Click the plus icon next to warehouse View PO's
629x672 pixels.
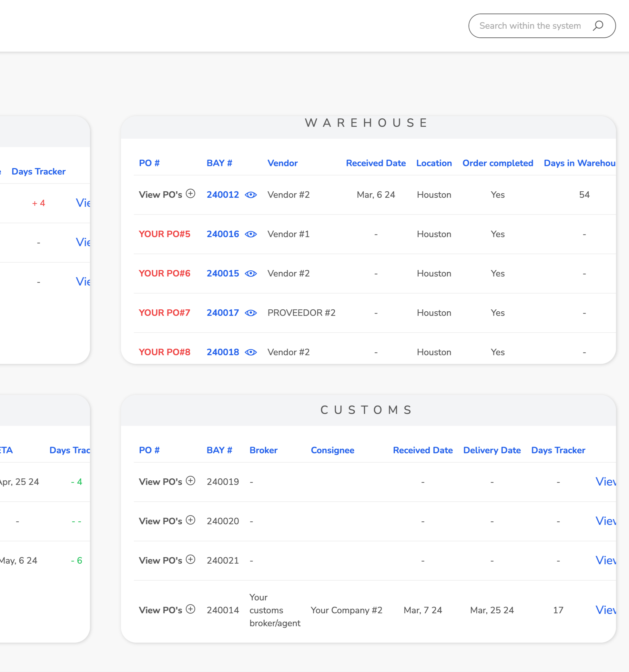tap(191, 194)
